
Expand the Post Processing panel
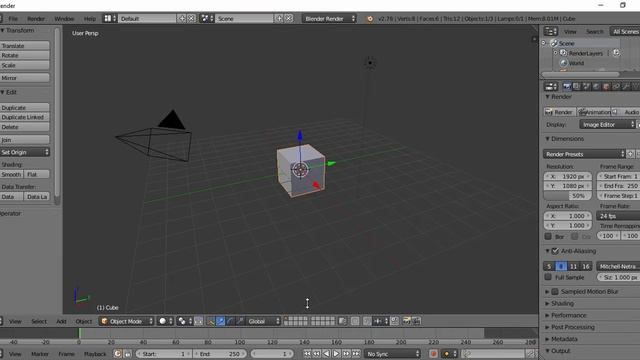coord(572,327)
